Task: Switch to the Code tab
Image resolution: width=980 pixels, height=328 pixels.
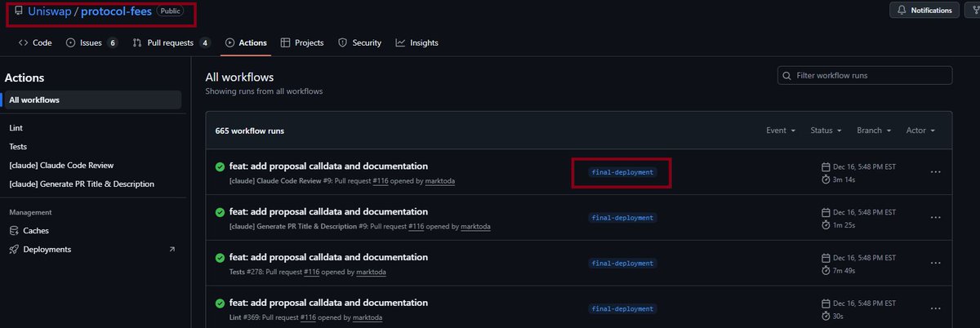Action: click(35, 42)
